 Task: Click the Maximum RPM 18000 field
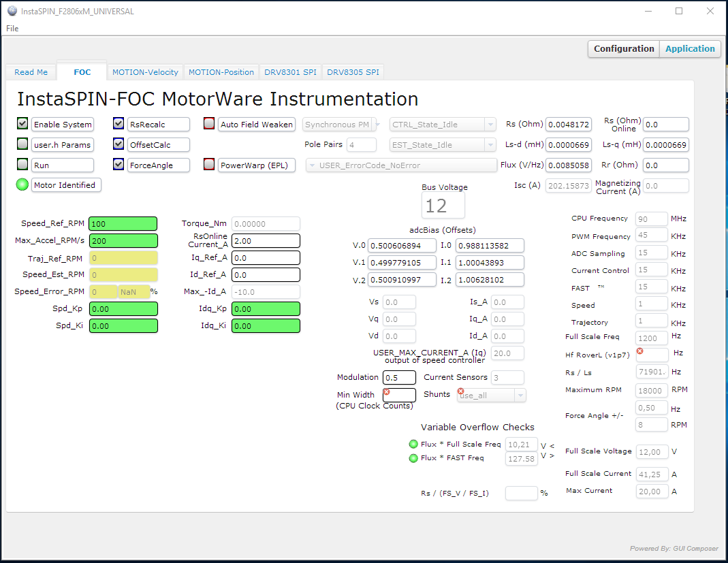click(652, 390)
